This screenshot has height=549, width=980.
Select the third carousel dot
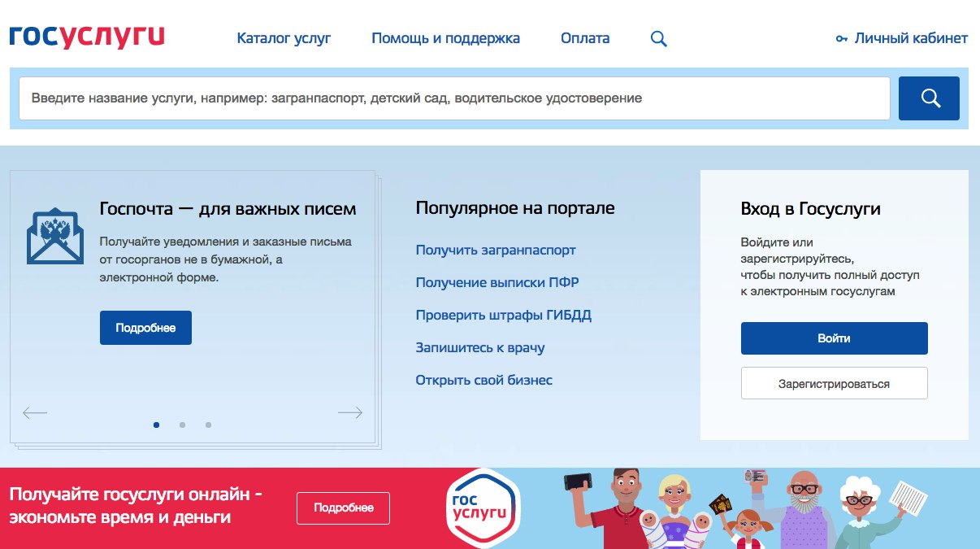coord(208,425)
